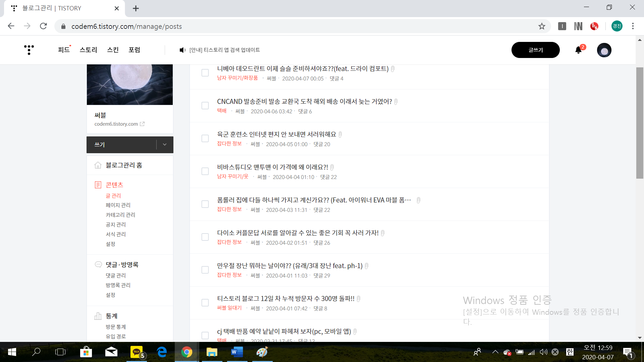
Task: Expand the 쓰기 dropdown arrow
Action: [x=165, y=144]
